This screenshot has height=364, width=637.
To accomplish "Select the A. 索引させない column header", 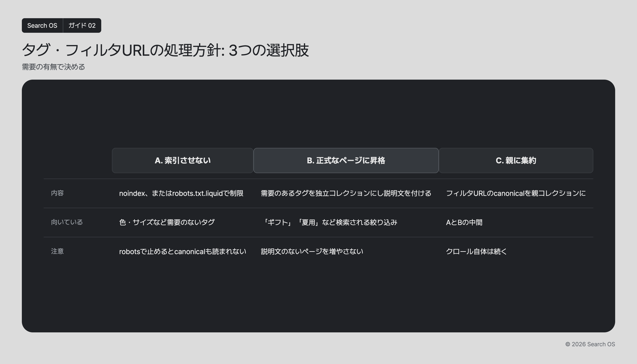I will pos(182,160).
